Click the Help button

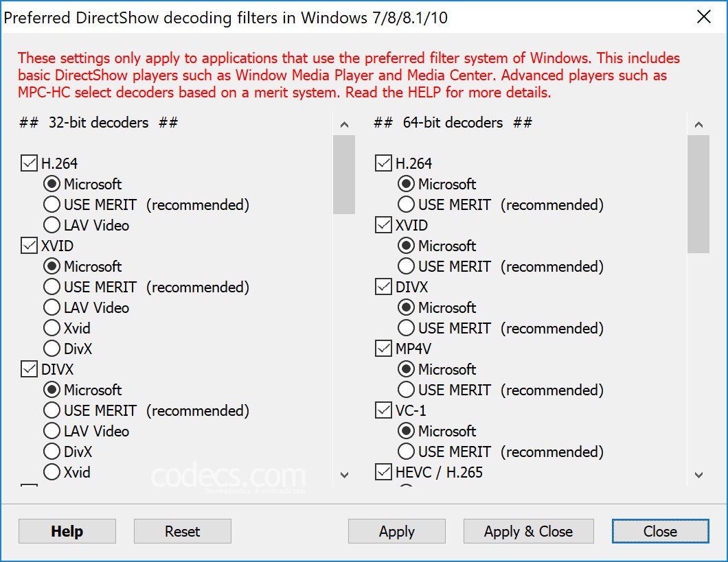point(67,530)
